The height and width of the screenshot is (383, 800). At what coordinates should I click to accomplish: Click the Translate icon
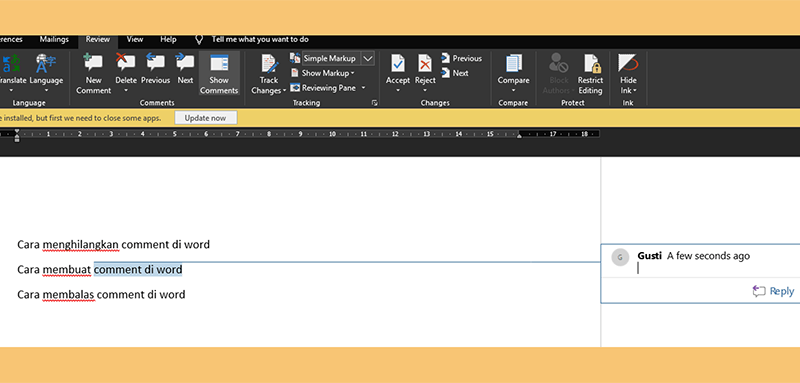coord(10,63)
